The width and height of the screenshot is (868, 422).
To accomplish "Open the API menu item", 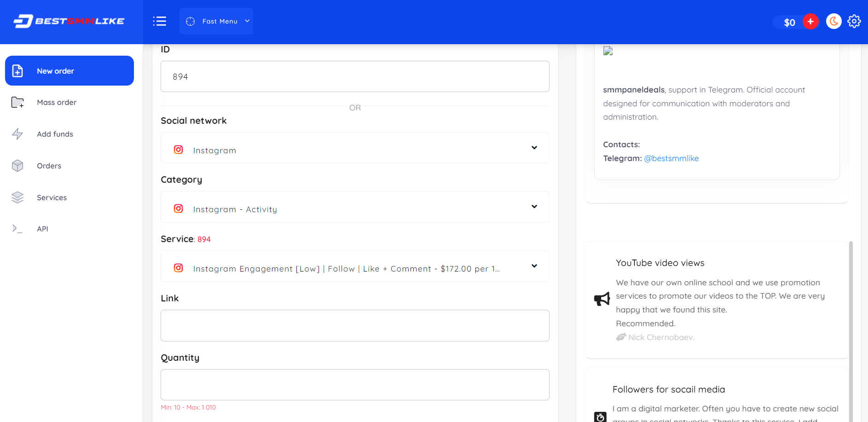I will [42, 229].
